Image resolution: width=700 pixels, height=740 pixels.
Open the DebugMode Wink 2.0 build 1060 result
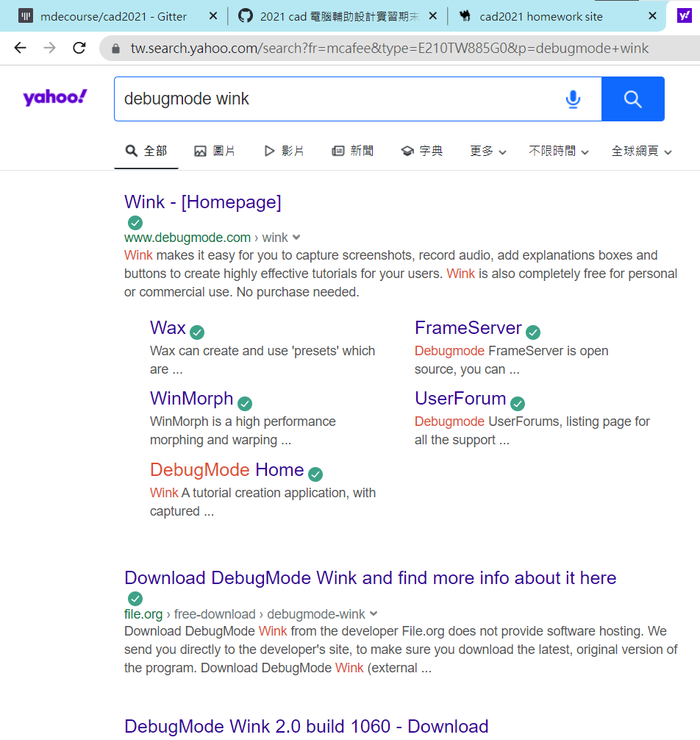[306, 726]
